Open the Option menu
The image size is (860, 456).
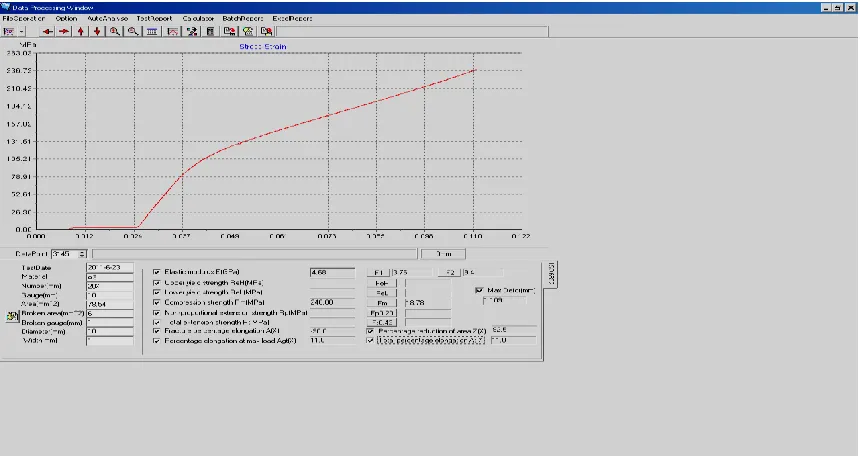(x=66, y=19)
